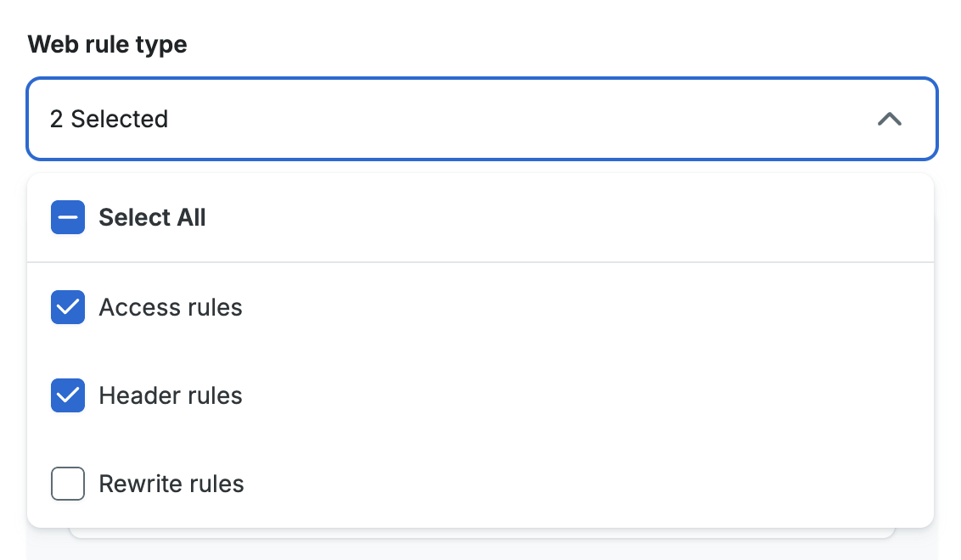961x560 pixels.
Task: Click the checkmark icon next to Header rules
Action: 68,395
